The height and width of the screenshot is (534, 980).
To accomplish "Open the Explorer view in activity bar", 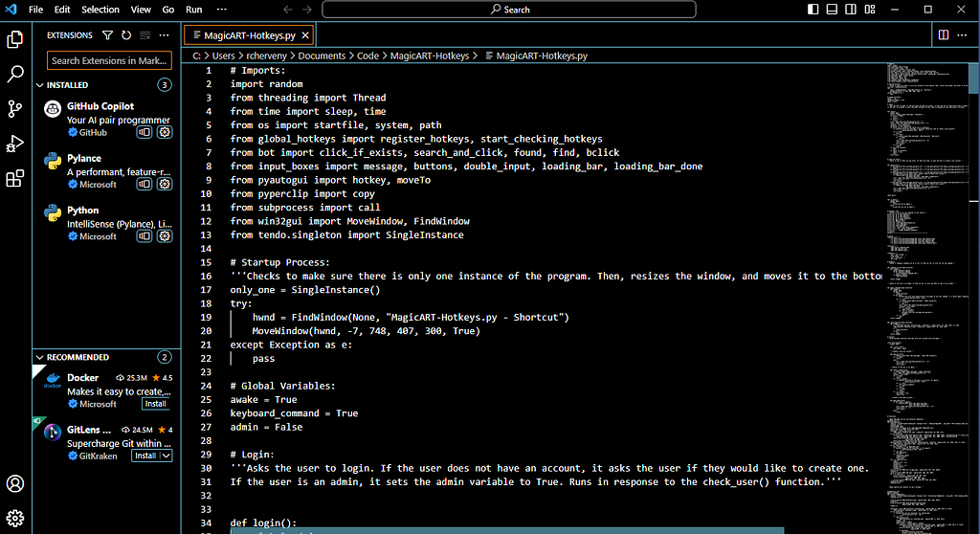I will [15, 39].
